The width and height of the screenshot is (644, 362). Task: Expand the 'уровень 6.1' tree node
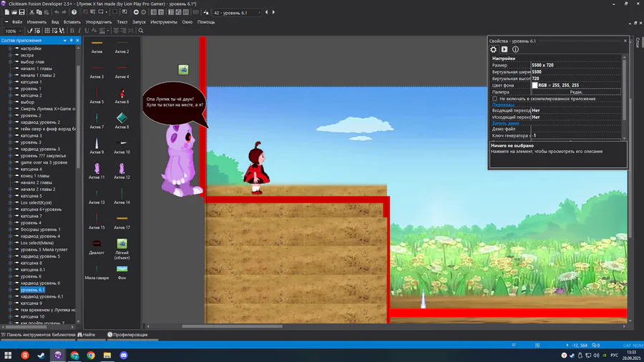(x=10, y=290)
